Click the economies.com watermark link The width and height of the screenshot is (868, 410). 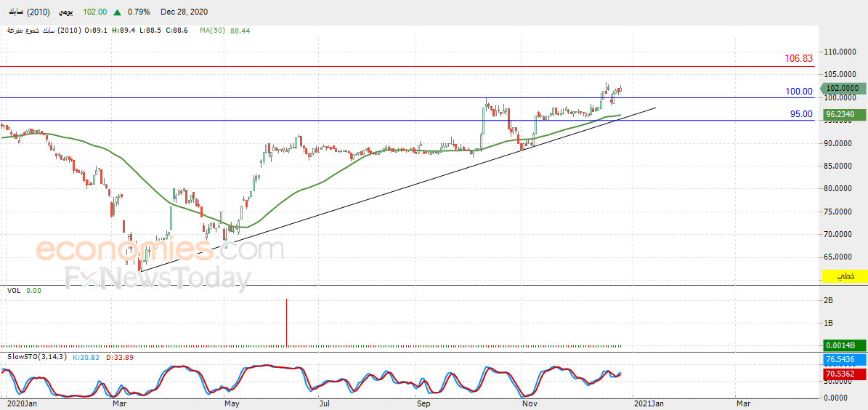coord(160,251)
